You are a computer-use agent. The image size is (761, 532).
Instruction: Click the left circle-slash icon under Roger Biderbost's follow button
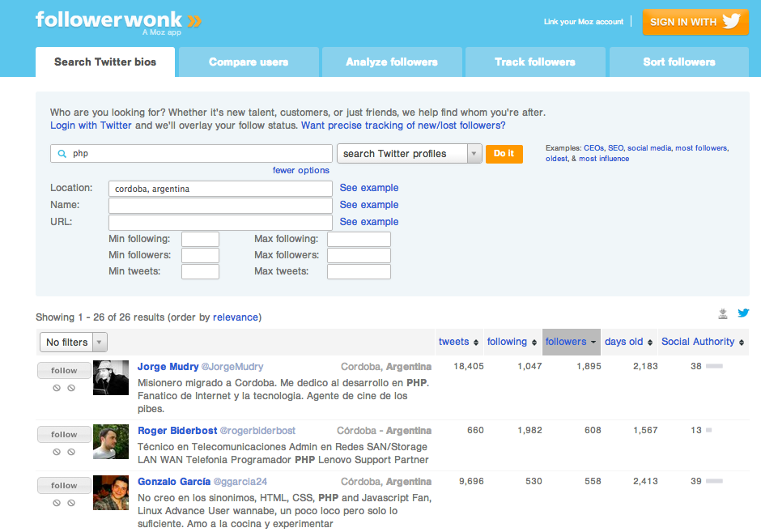[x=57, y=452]
